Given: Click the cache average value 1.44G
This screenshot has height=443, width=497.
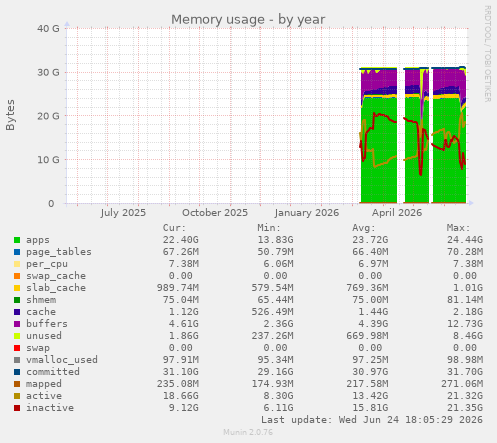Looking at the screenshot, I should [373, 312].
